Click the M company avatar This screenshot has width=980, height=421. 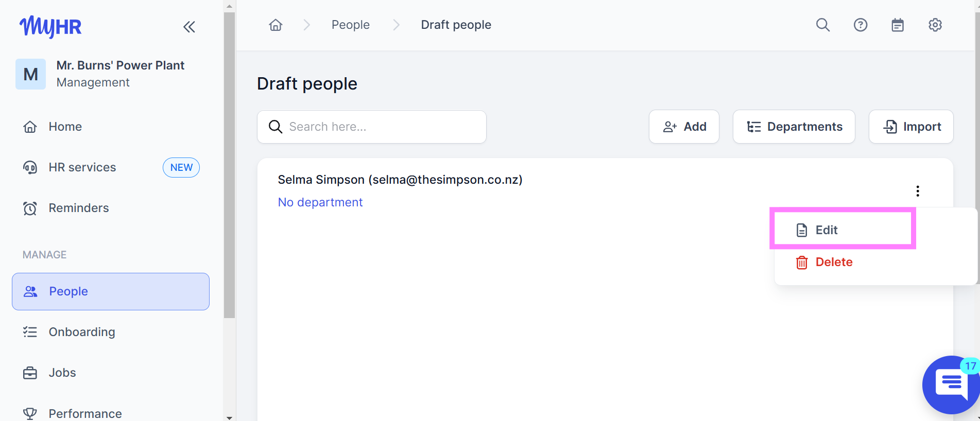point(30,74)
